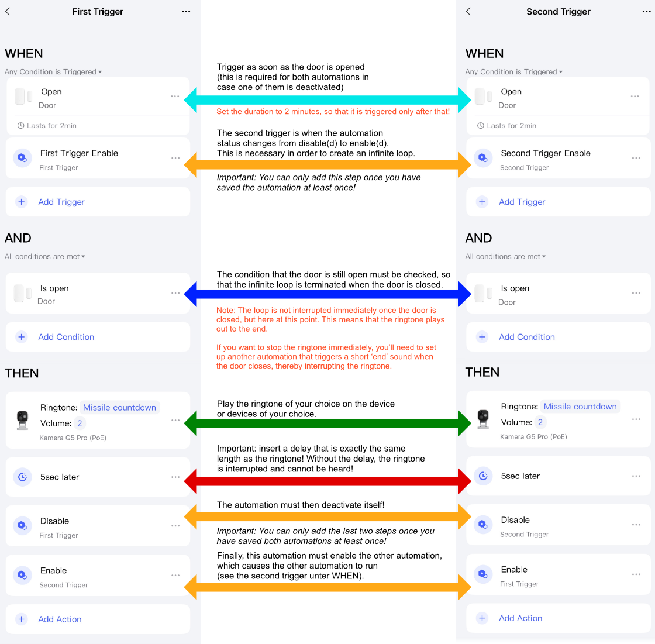Expand First Trigger's 'All conditions are met' dropdown
This screenshot has height=644, width=655.
pos(45,256)
